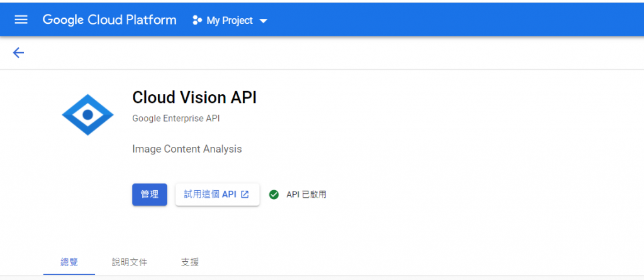
Task: Open the hamburger navigation menu
Action: pyautogui.click(x=21, y=19)
